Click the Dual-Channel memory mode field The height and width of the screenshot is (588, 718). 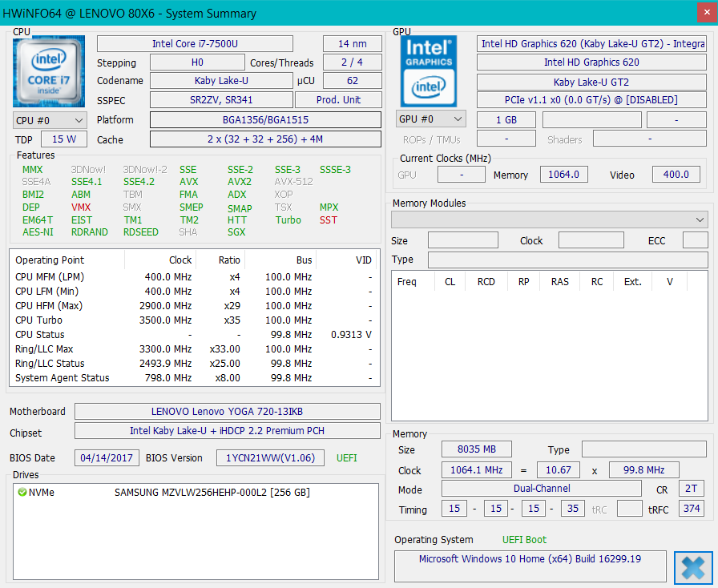click(541, 489)
